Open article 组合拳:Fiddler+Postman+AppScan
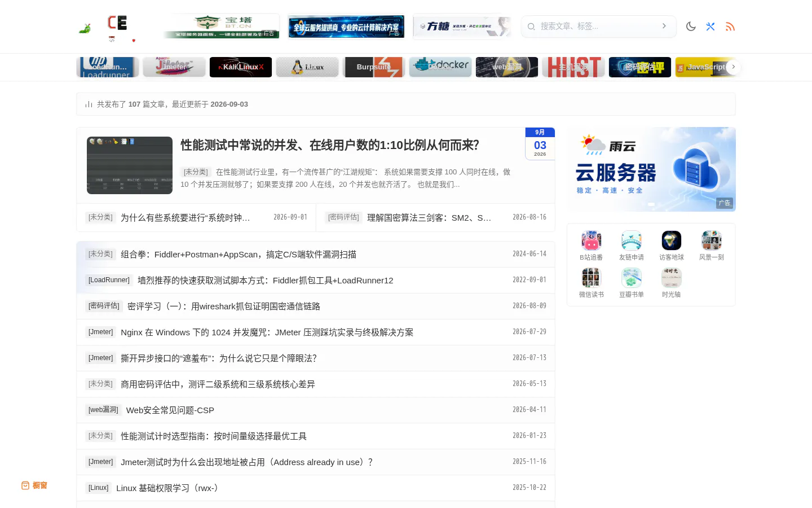This screenshot has height=508, width=812. [239, 255]
